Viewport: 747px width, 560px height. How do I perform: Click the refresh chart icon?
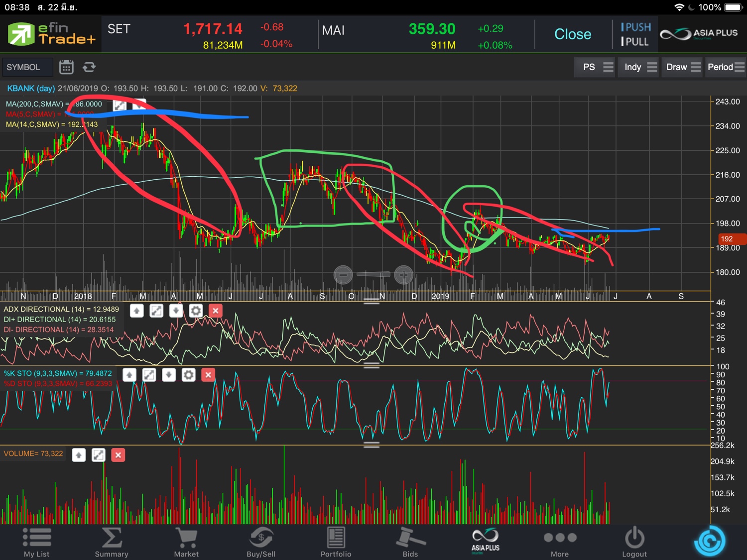[x=89, y=67]
